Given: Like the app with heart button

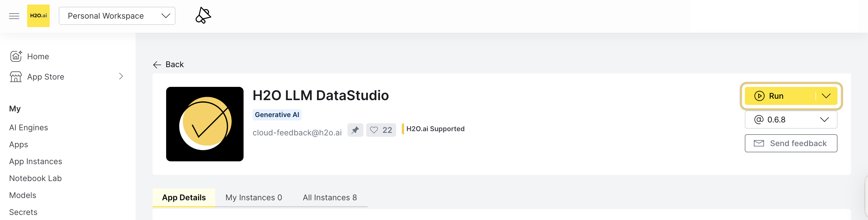Looking at the screenshot, I should [x=381, y=130].
